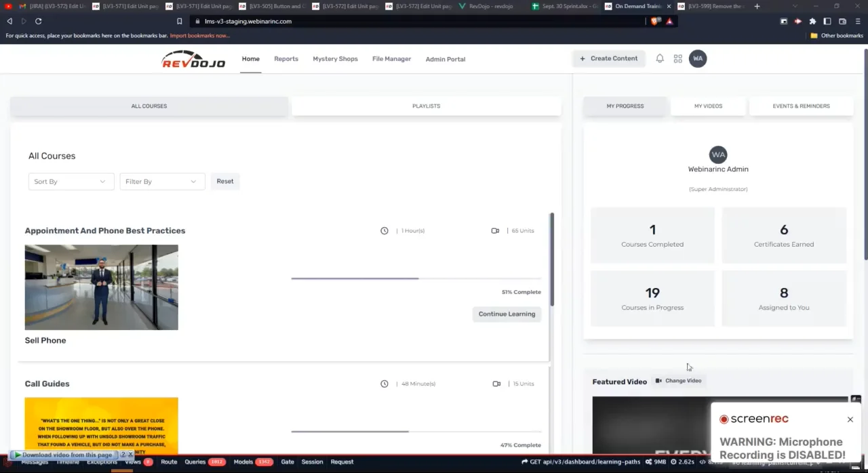Image resolution: width=868 pixels, height=473 pixels.
Task: Open a new browser tab
Action: (x=757, y=6)
